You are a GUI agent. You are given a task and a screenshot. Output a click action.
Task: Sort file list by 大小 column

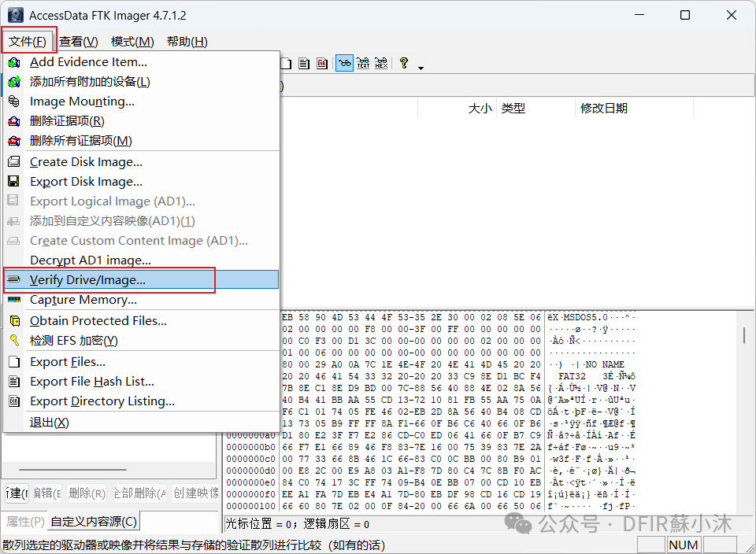point(457,109)
